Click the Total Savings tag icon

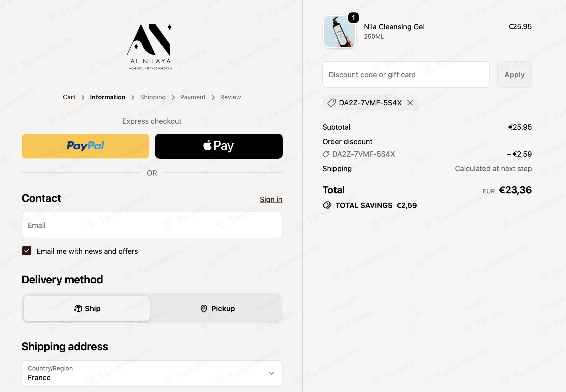[327, 205]
